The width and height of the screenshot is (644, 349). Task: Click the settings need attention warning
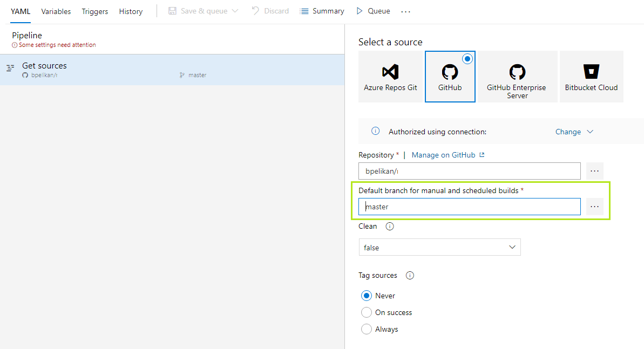[54, 45]
